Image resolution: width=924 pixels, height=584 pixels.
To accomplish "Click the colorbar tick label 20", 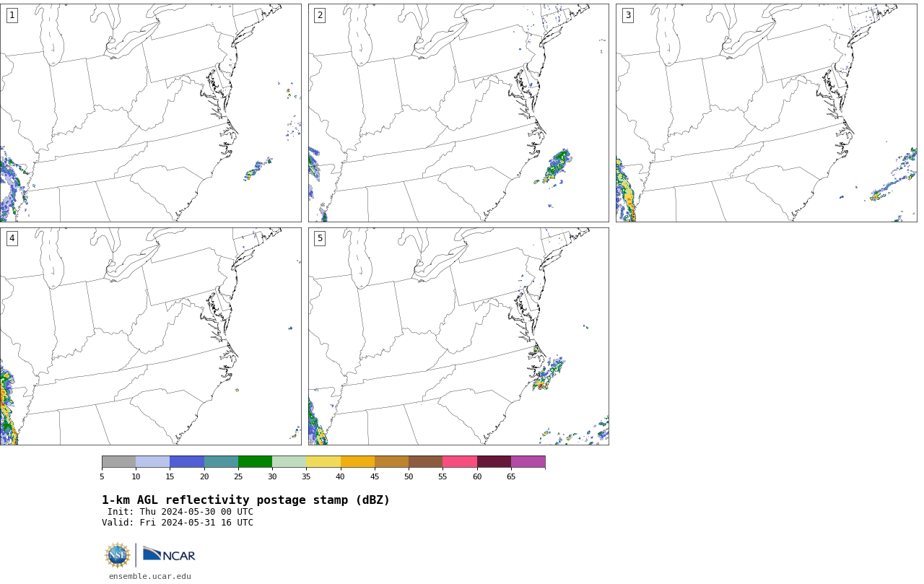I will pyautogui.click(x=204, y=476).
